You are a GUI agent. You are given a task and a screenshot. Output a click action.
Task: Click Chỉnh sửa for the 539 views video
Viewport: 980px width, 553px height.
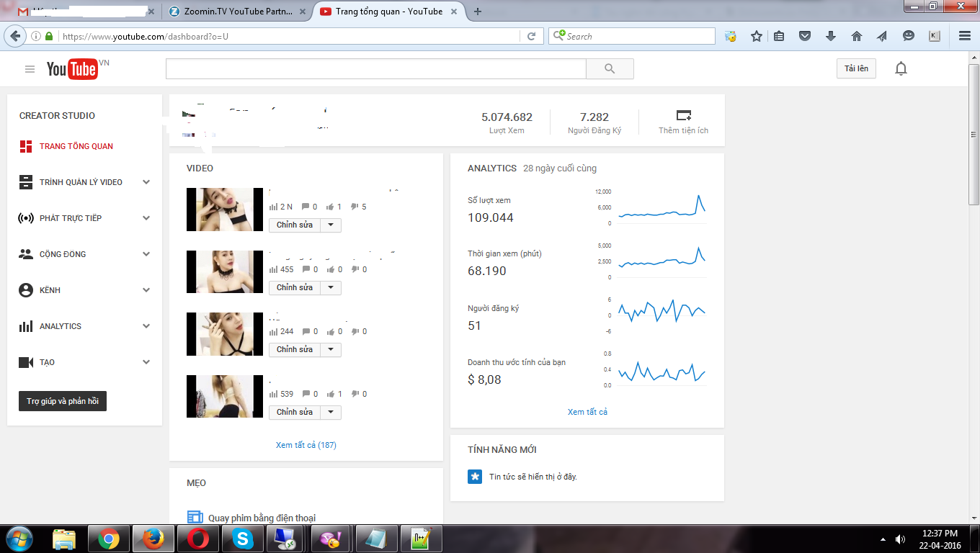click(x=295, y=412)
